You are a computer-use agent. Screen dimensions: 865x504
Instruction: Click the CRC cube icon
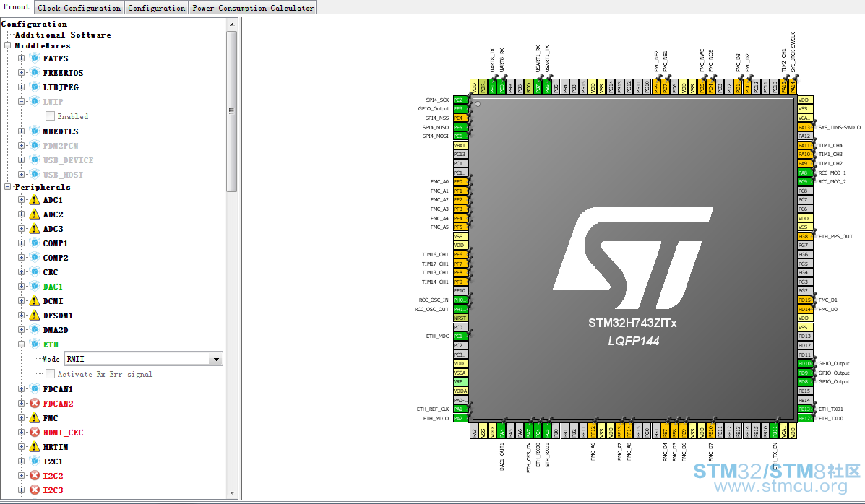coord(35,271)
